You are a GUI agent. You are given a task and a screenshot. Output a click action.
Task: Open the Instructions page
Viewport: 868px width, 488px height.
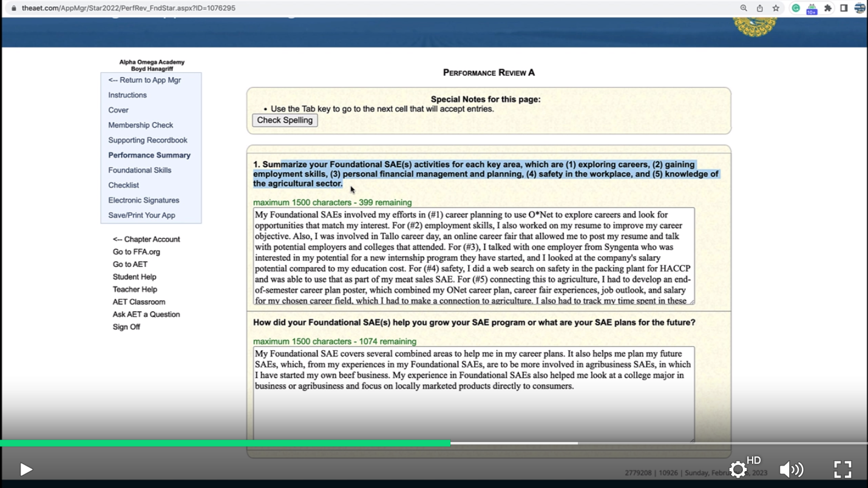[127, 95]
